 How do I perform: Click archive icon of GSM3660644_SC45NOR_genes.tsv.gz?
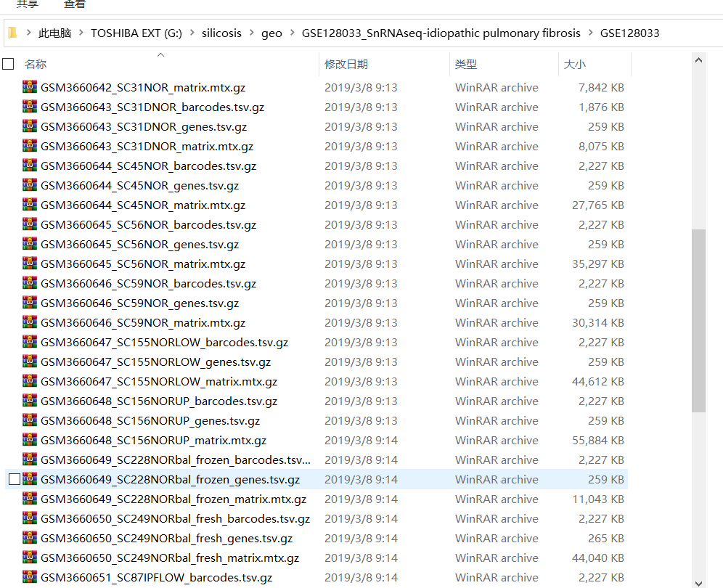click(30, 184)
